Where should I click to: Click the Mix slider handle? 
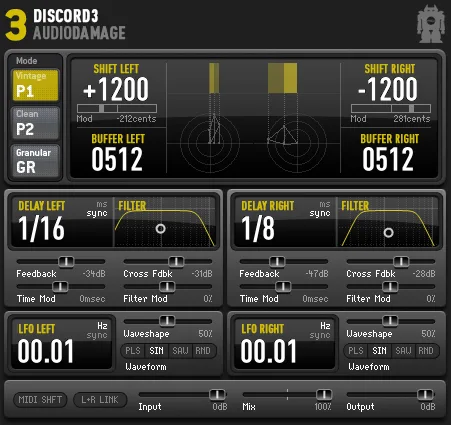[324, 395]
